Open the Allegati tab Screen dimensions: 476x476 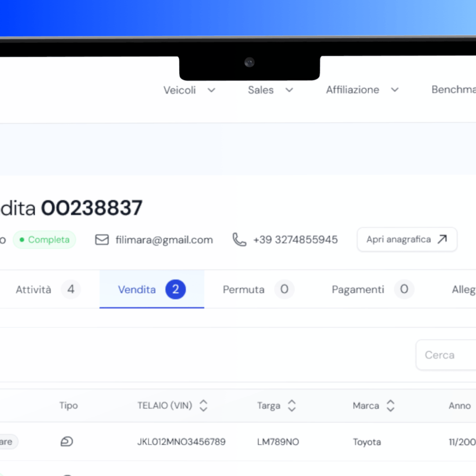tap(463, 289)
